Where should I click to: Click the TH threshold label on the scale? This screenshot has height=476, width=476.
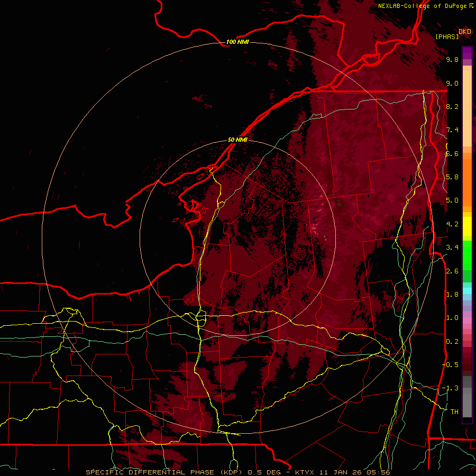pos(454,412)
